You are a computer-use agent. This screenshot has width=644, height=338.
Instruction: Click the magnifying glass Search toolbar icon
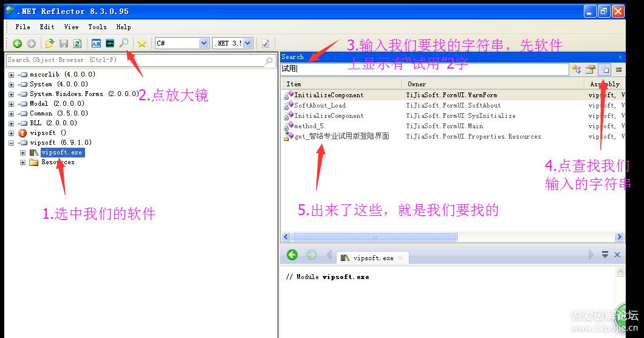pyautogui.click(x=123, y=43)
